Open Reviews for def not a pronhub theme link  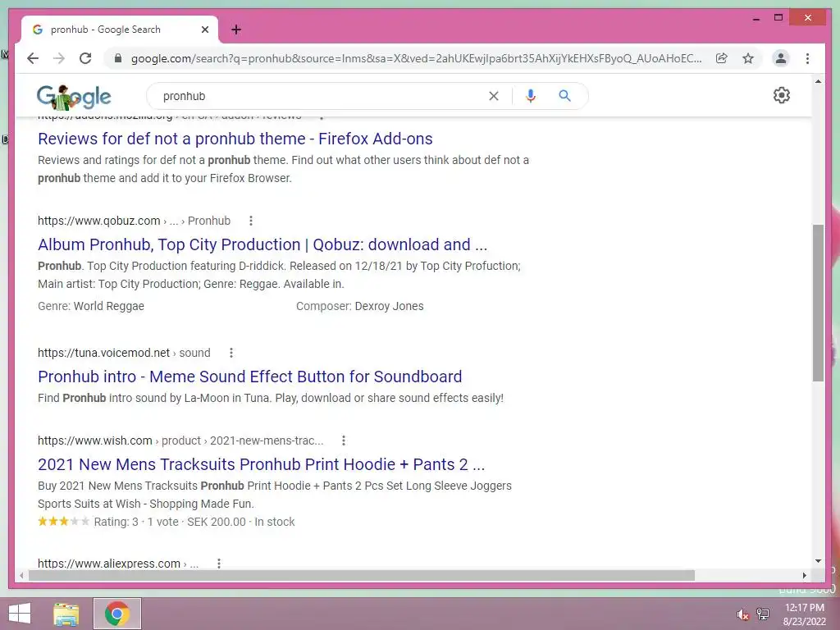coord(235,139)
